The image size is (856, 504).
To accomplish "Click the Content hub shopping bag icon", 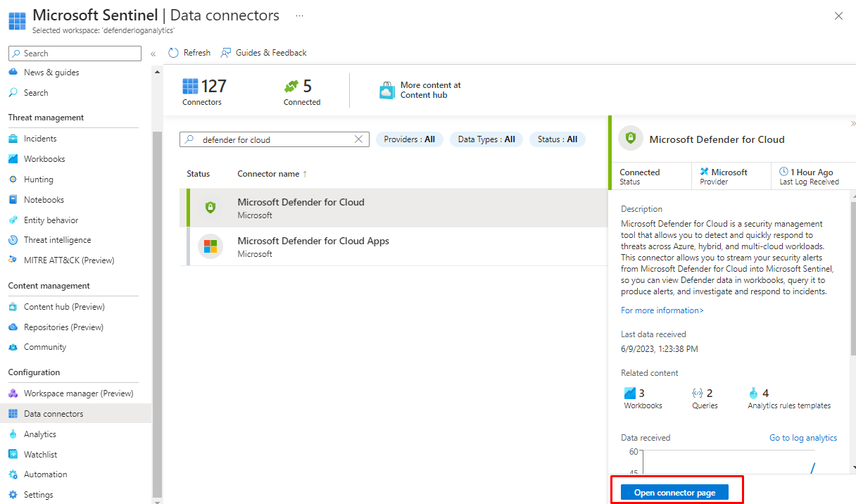I will click(x=386, y=91).
